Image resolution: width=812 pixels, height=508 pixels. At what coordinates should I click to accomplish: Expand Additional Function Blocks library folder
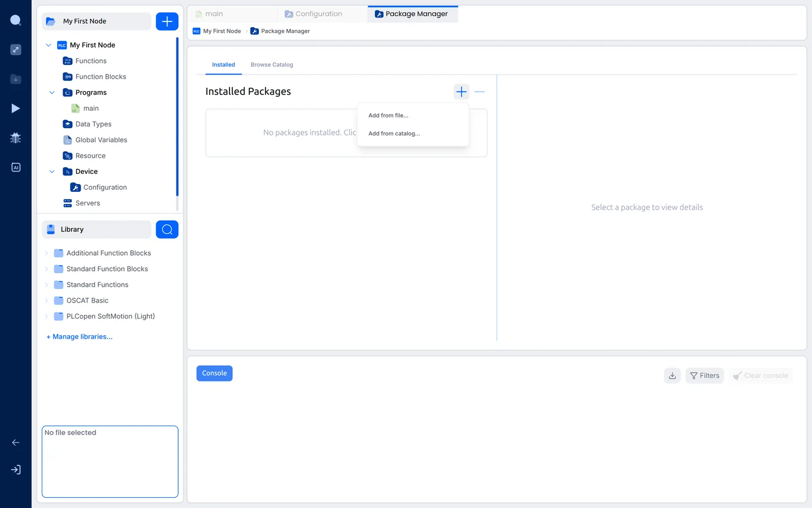pos(46,253)
